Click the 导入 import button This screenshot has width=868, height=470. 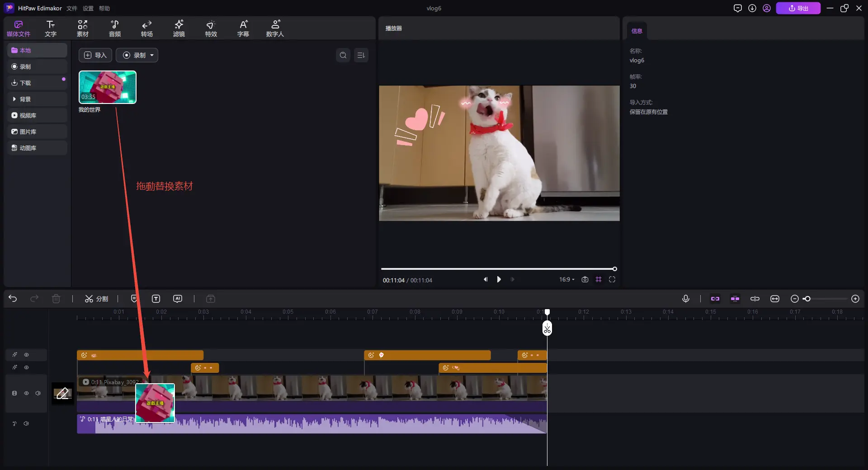(95, 55)
